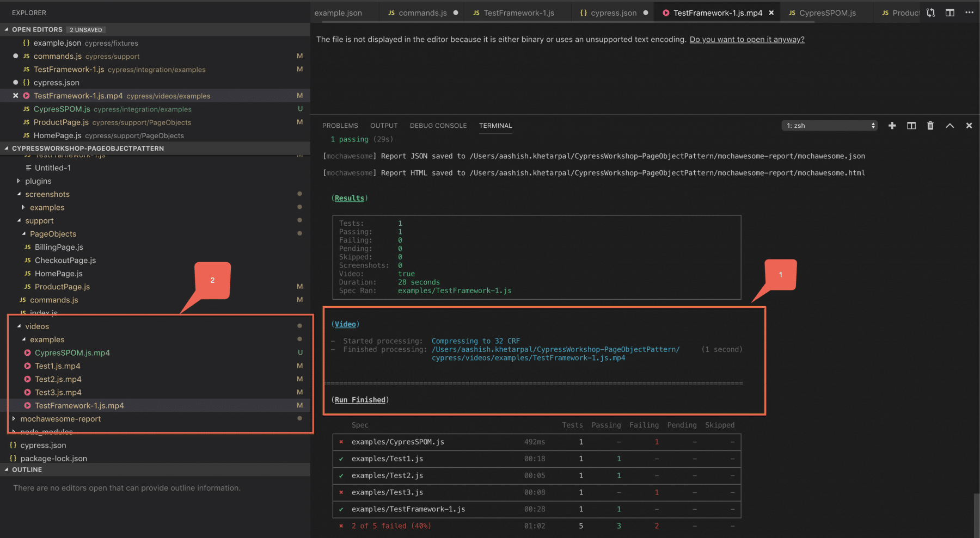
Task: Open HomePage.js in the PageObjects tree
Action: point(59,274)
